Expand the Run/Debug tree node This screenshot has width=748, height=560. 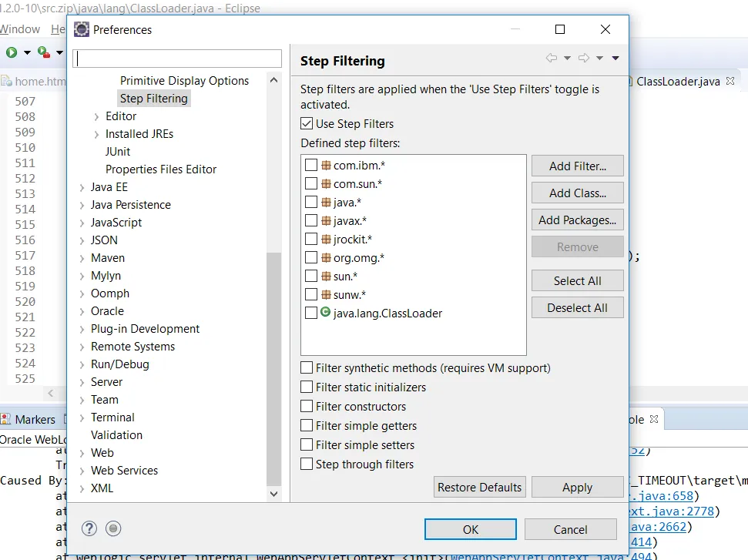coord(82,365)
